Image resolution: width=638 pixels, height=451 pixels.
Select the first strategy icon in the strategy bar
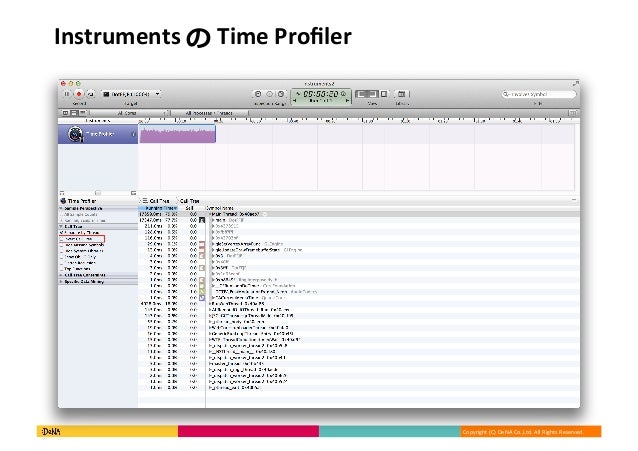pos(66,113)
